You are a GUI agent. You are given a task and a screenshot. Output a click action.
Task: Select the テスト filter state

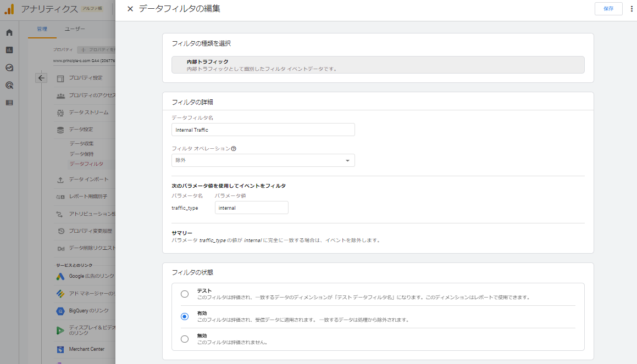[x=185, y=294]
